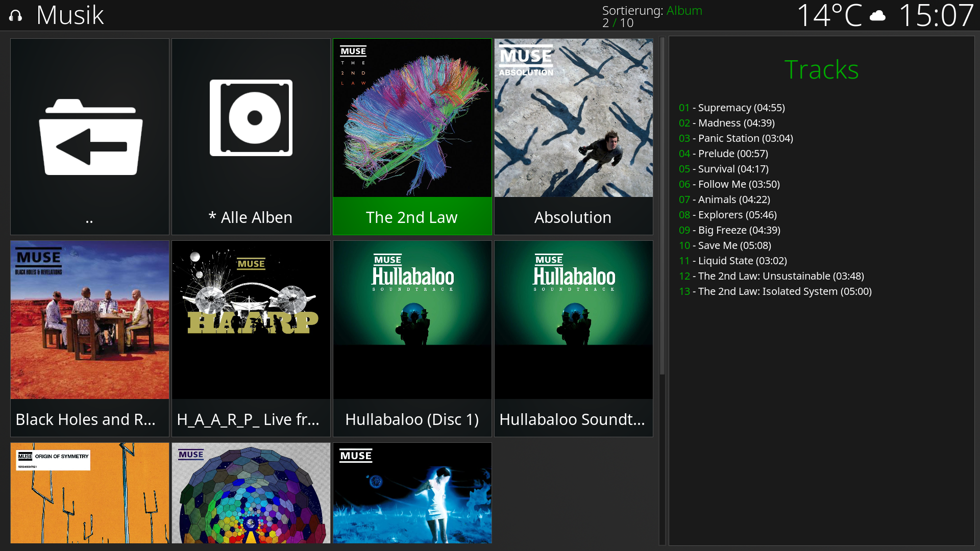This screenshot has width=980, height=551.
Task: Open the Absolution album cover
Action: coord(574,118)
